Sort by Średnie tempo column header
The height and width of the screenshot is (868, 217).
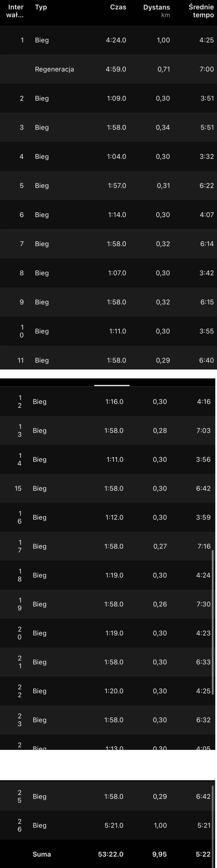point(201,11)
